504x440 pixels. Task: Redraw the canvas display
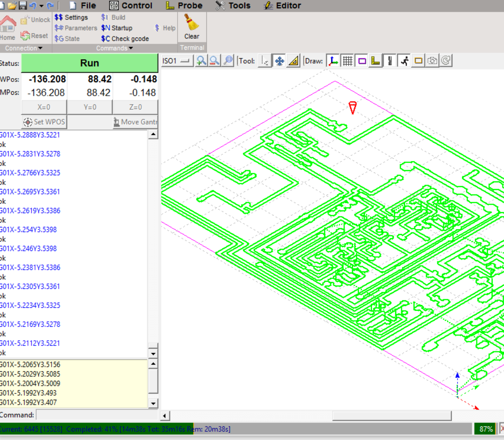coord(446,61)
